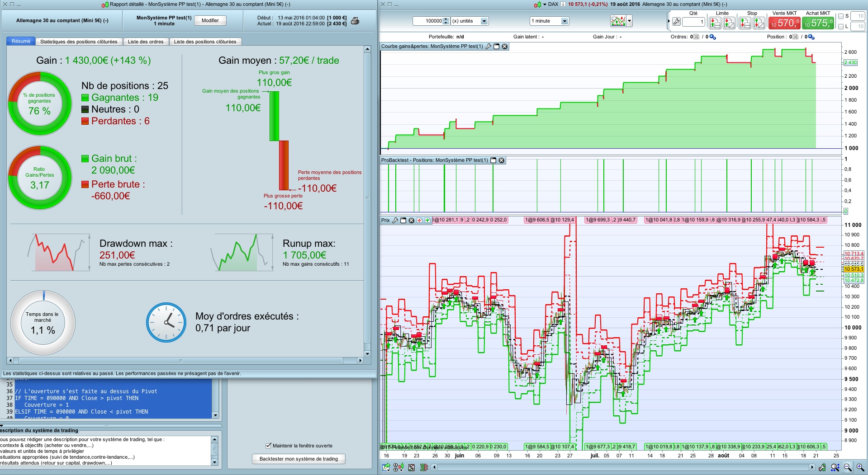Expand the indicators button dropdown arrow
868x475 pixels.
click(629, 21)
